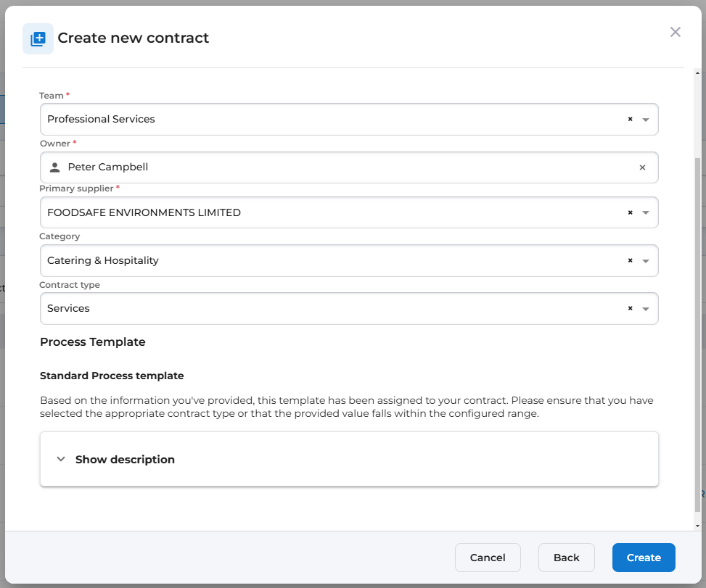Remove Peter Campbell as owner
Image resolution: width=706 pixels, height=588 pixels.
(x=641, y=167)
